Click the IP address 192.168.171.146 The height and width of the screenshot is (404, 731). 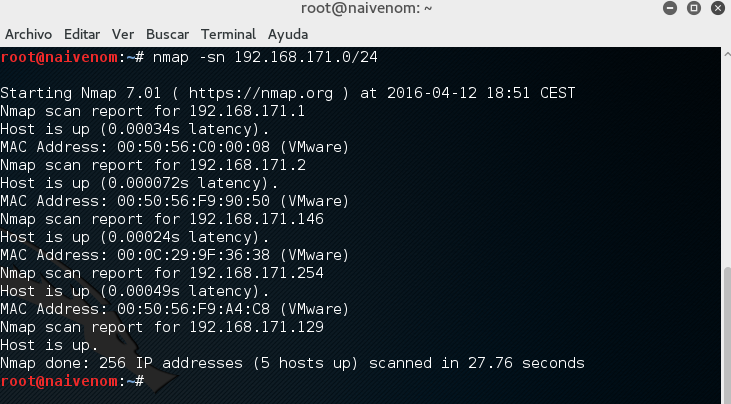256,219
